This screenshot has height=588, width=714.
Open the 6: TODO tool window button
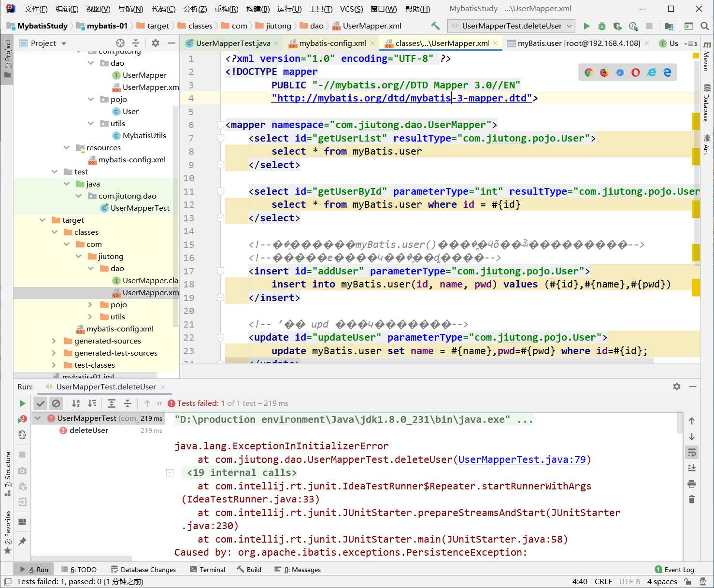coord(79,570)
